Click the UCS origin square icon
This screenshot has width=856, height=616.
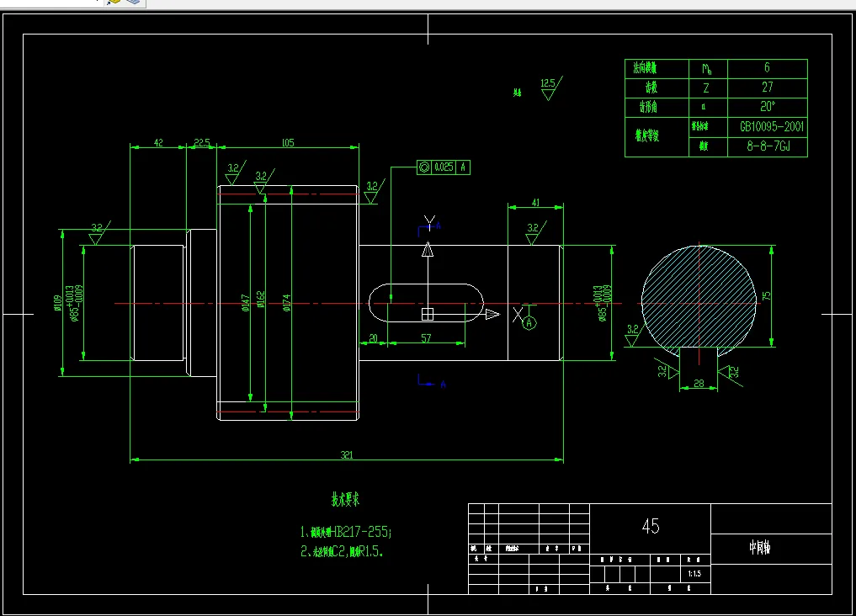click(x=428, y=314)
